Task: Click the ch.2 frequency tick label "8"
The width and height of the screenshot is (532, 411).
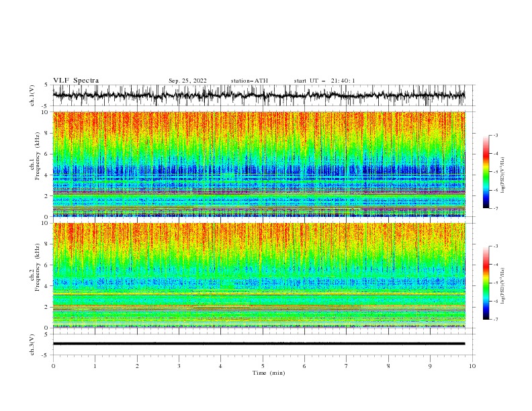Action: [x=47, y=244]
